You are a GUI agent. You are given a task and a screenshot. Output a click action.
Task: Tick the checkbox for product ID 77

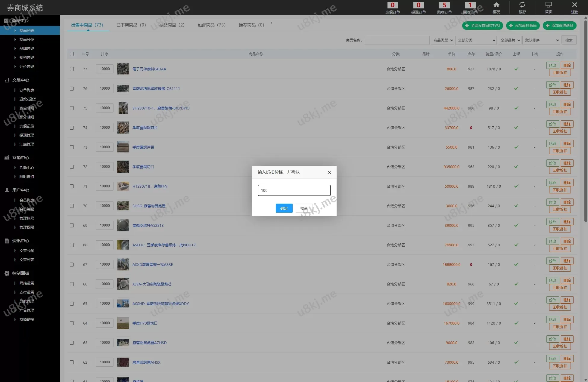click(72, 69)
